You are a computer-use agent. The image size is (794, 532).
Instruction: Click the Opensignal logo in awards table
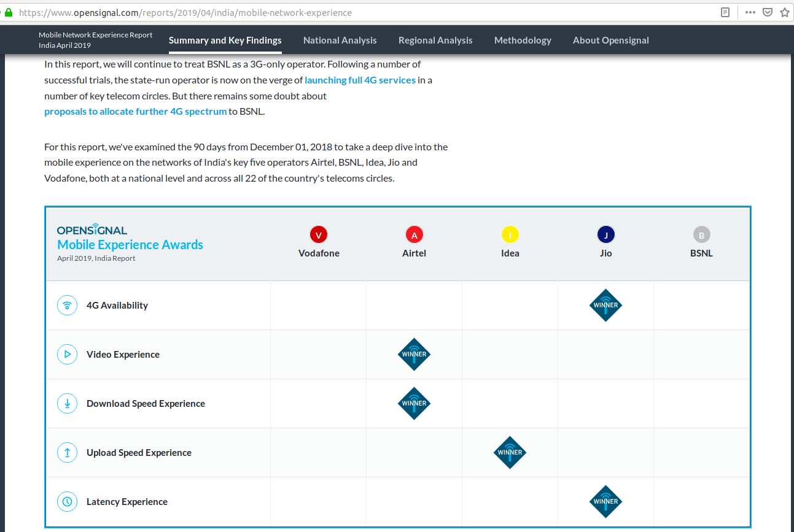click(92, 229)
